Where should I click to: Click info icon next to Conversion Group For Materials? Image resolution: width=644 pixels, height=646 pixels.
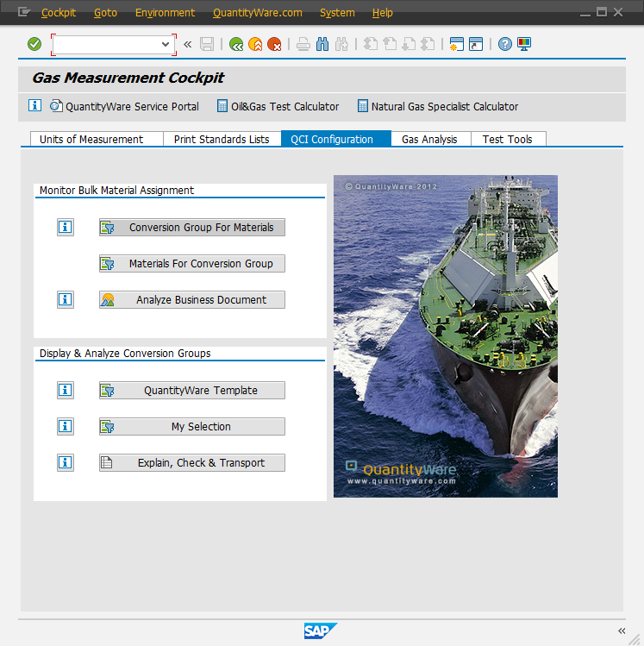click(66, 227)
